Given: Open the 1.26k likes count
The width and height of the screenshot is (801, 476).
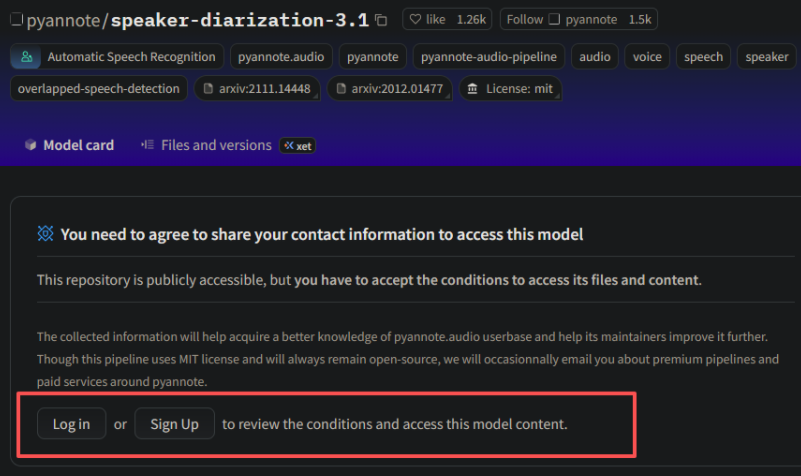Looking at the screenshot, I should pyautogui.click(x=471, y=19).
